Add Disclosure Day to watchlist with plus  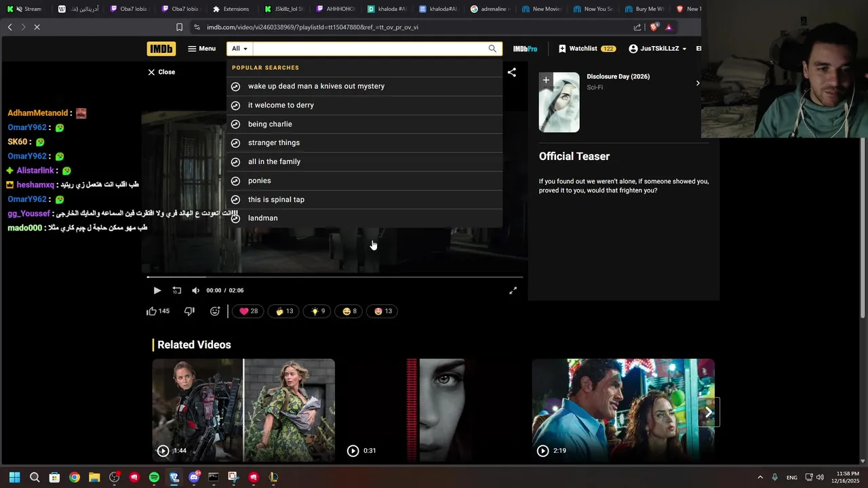[546, 80]
